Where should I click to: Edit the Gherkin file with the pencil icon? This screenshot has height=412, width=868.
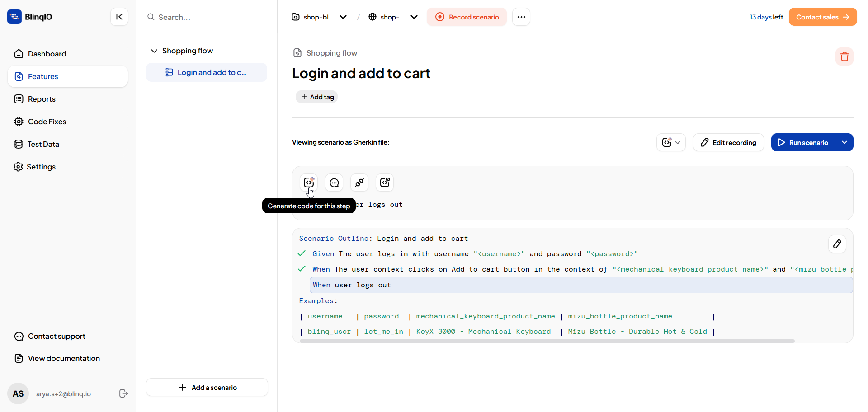837,244
